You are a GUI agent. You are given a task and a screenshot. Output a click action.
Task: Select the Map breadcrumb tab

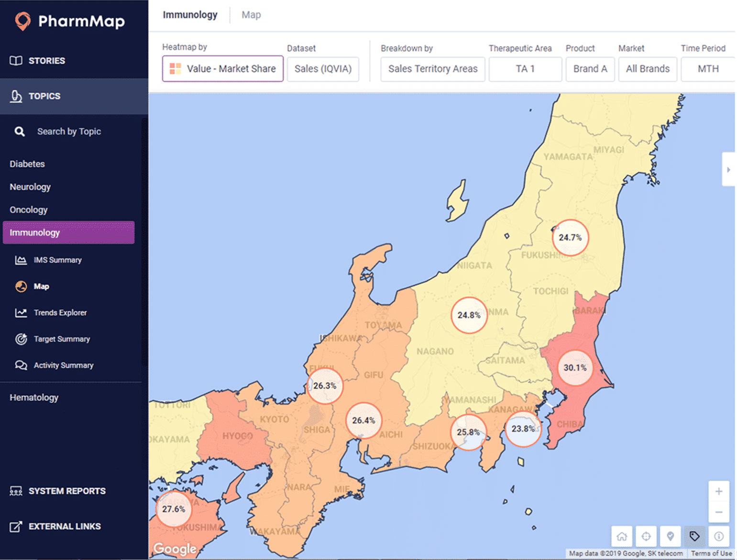pos(251,15)
